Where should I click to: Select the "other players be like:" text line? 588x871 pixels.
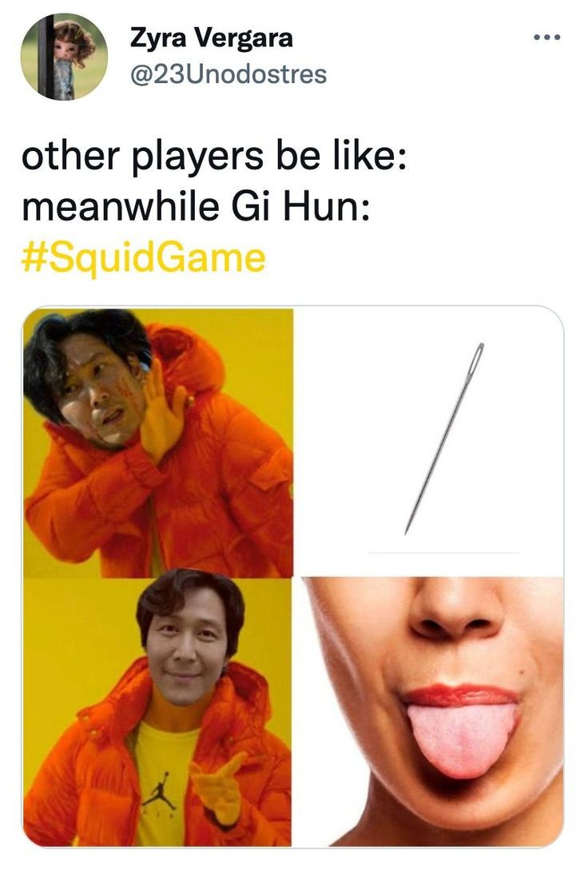point(214,156)
